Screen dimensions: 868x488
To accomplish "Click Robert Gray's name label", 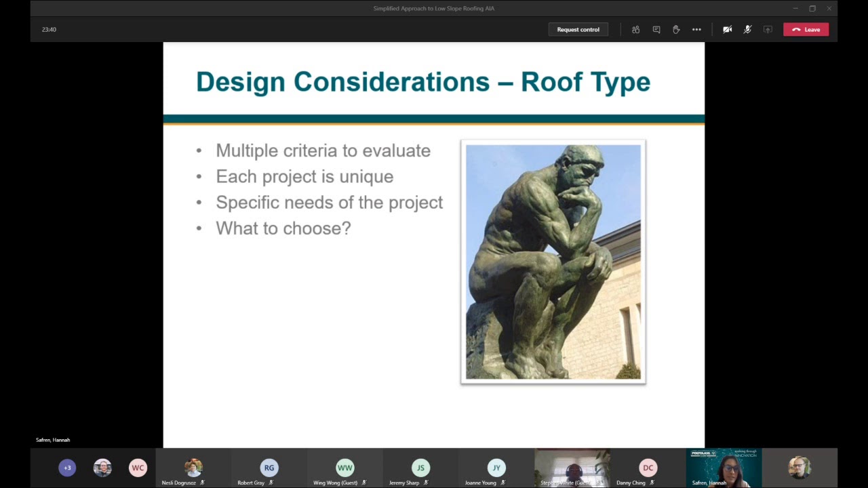I will (251, 483).
